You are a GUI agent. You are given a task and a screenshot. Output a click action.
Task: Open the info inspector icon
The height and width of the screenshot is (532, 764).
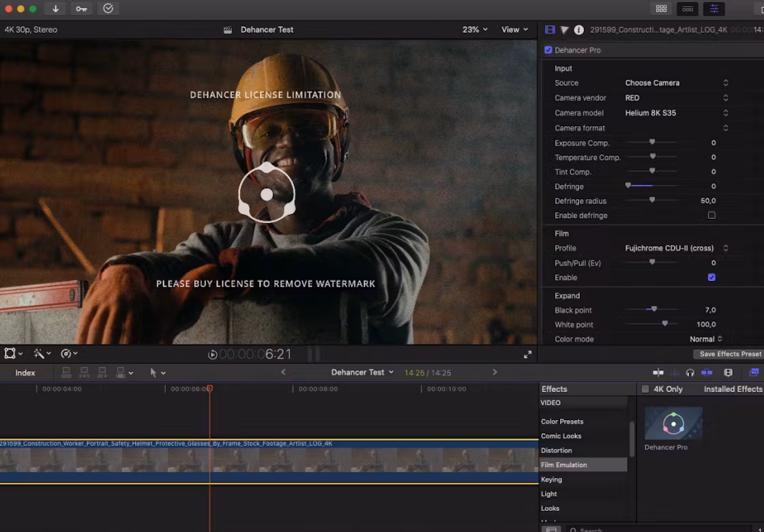pyautogui.click(x=579, y=30)
